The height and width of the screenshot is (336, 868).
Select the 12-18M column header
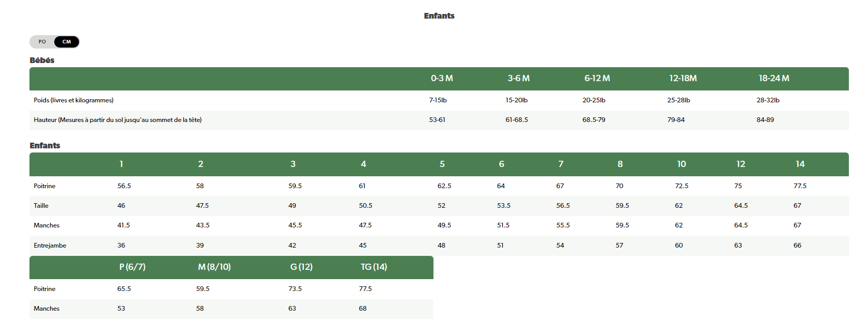683,79
